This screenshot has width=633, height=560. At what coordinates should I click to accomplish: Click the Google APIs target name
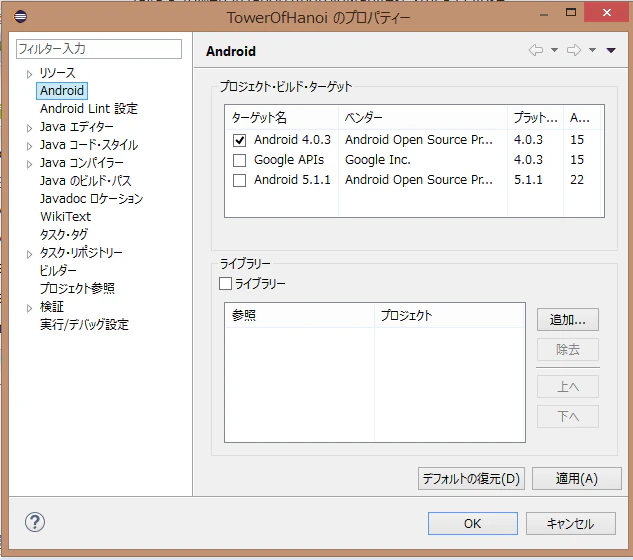pos(289,160)
